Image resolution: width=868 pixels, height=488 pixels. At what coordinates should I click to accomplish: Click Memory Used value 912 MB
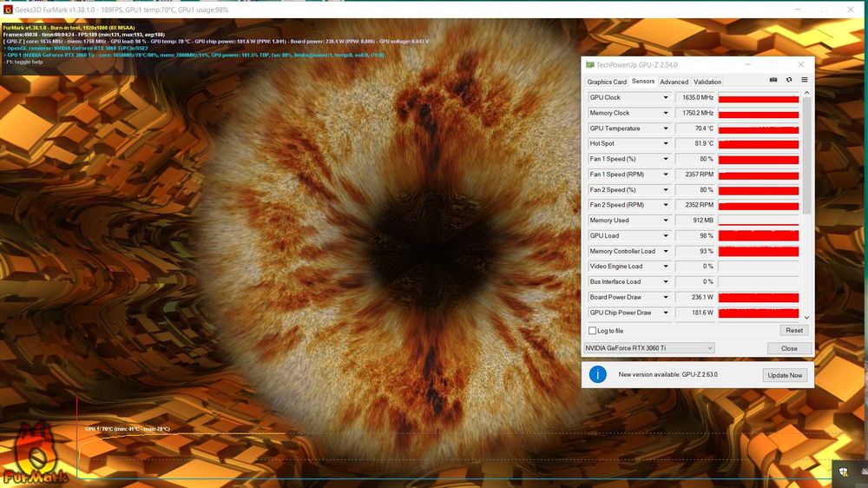[x=694, y=221]
